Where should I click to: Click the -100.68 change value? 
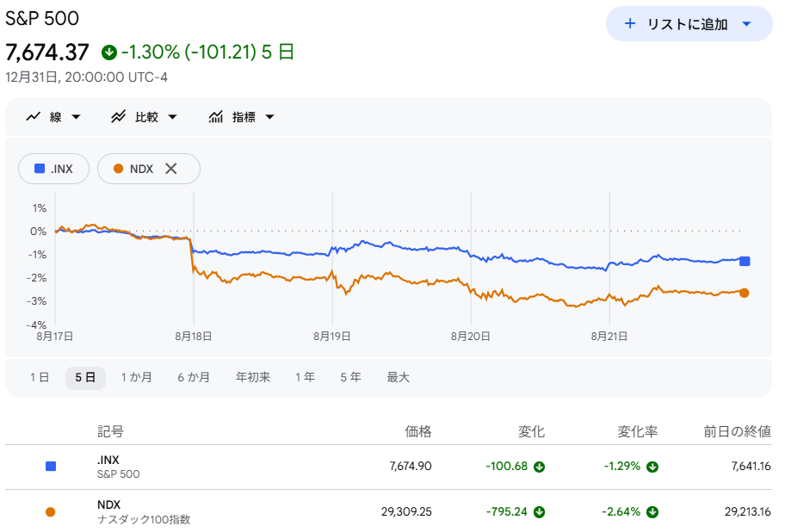tap(506, 466)
